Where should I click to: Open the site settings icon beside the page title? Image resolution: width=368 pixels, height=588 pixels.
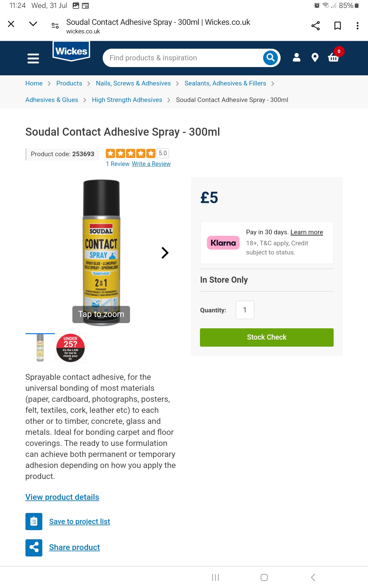tap(55, 26)
